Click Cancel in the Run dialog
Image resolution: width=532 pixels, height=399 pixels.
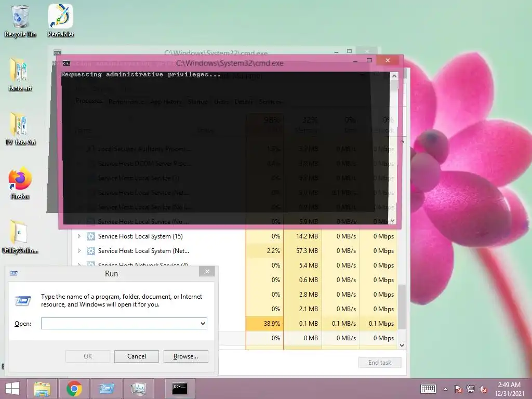pos(137,356)
